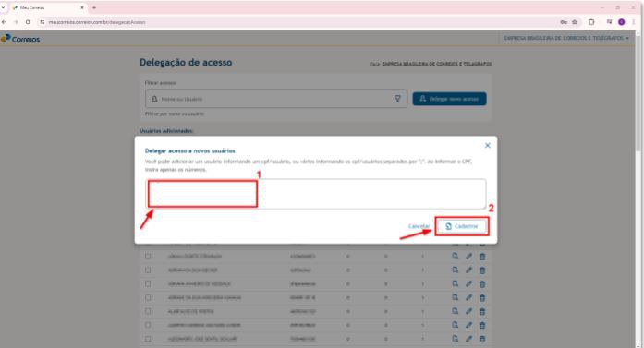
Task: Tick the checkbox of the third visible user row
Action: tap(148, 283)
